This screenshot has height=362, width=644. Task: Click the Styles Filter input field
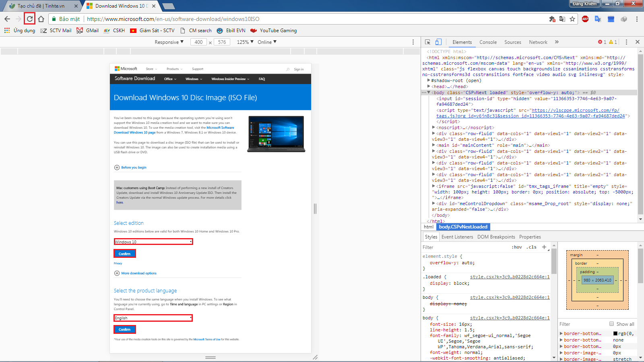[x=465, y=247]
